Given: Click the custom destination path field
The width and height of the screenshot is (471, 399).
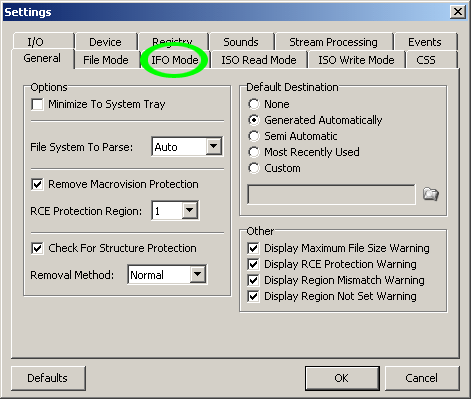Looking at the screenshot, I should pos(331,194).
